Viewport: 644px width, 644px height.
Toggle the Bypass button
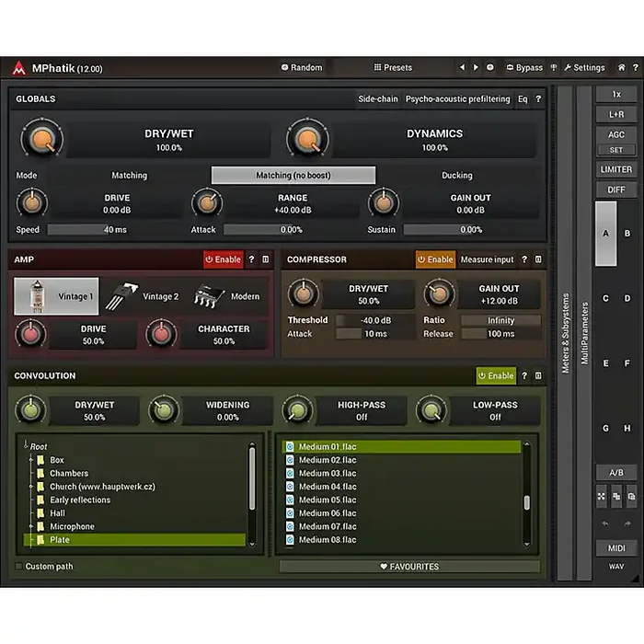point(525,67)
